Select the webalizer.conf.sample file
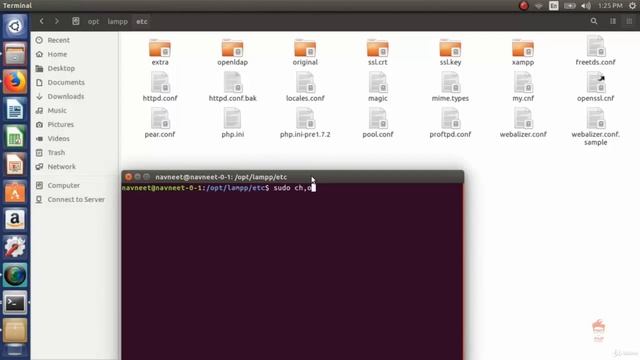Image resolution: width=640 pixels, height=360 pixels. 596,127
